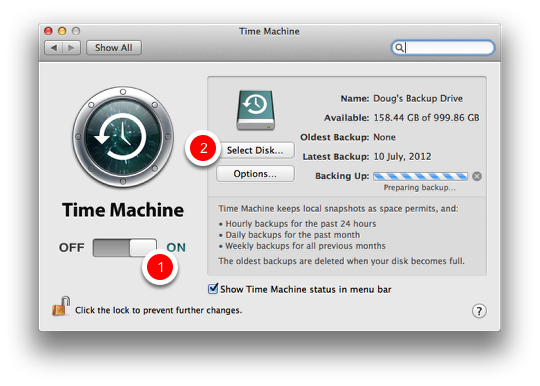Click the OFF label beside the switch
The height and width of the screenshot is (386, 540).
[72, 248]
